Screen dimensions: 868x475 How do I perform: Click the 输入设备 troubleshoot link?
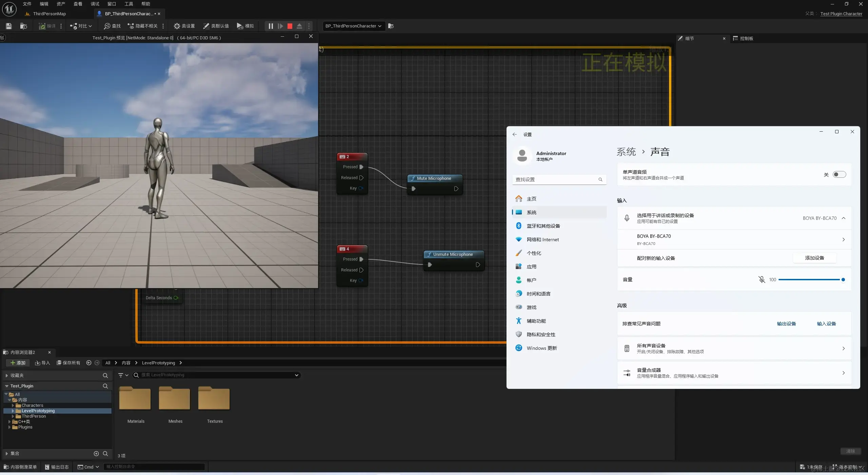click(x=826, y=324)
